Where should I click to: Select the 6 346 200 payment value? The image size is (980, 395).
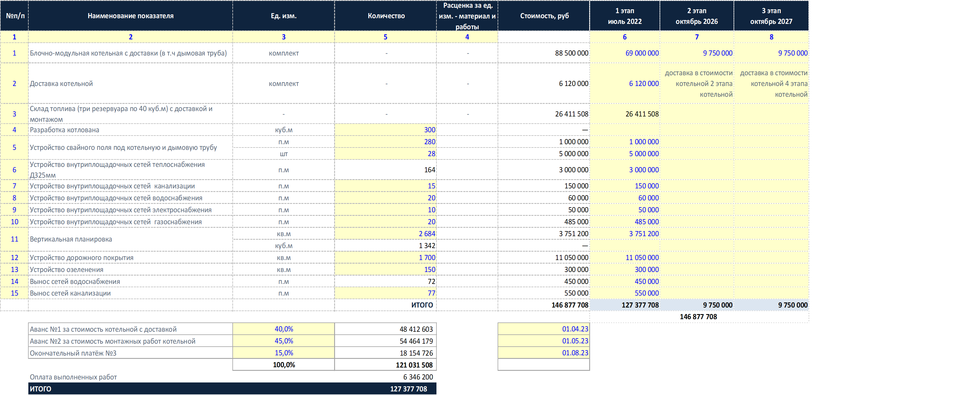[x=418, y=377]
